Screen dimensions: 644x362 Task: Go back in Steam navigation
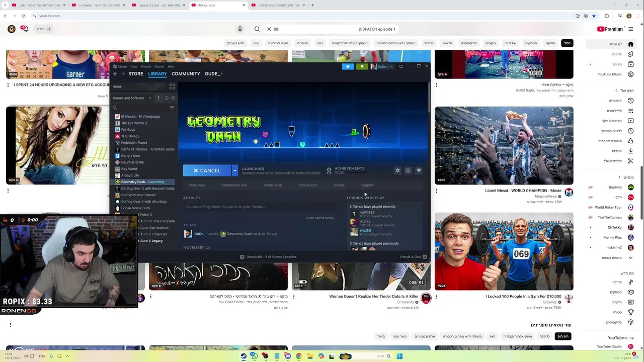[115, 74]
